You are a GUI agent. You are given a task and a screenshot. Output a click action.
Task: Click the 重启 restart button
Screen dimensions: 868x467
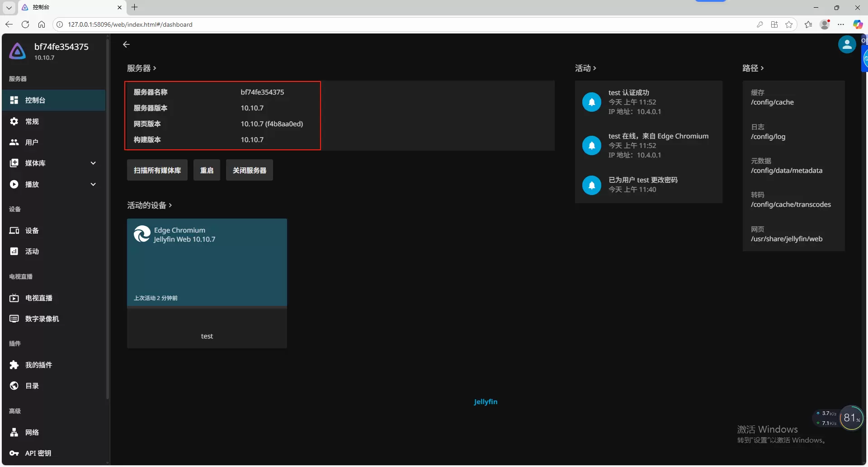point(207,170)
